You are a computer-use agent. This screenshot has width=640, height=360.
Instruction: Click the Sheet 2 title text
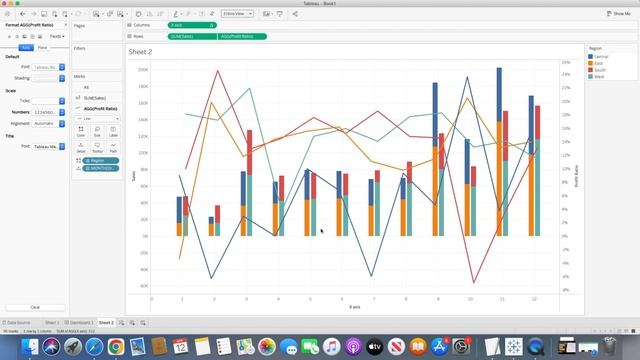140,52
